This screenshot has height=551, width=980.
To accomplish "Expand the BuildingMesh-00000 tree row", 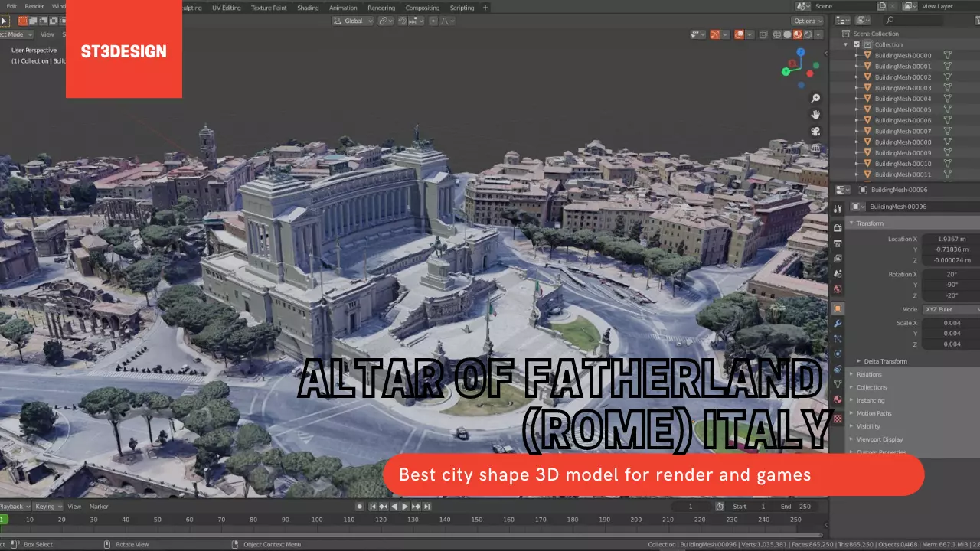I will pyautogui.click(x=857, y=55).
